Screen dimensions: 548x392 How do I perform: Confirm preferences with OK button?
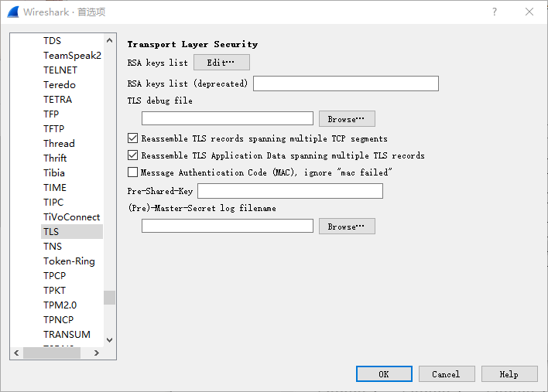point(384,374)
